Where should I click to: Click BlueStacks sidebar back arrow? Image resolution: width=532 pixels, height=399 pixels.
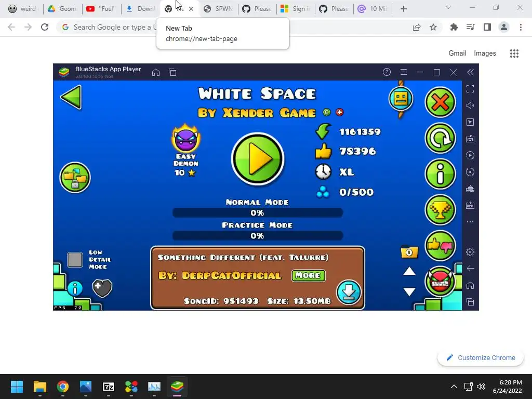click(x=470, y=269)
